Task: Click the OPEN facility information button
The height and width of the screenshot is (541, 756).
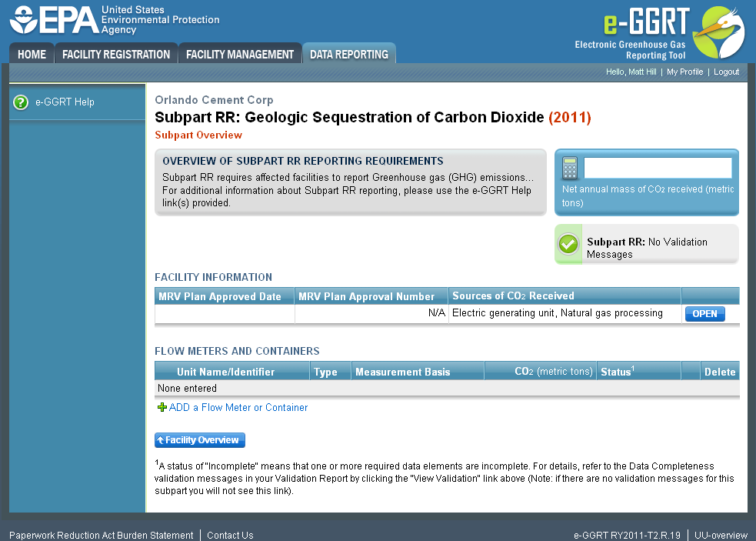Action: click(x=705, y=314)
